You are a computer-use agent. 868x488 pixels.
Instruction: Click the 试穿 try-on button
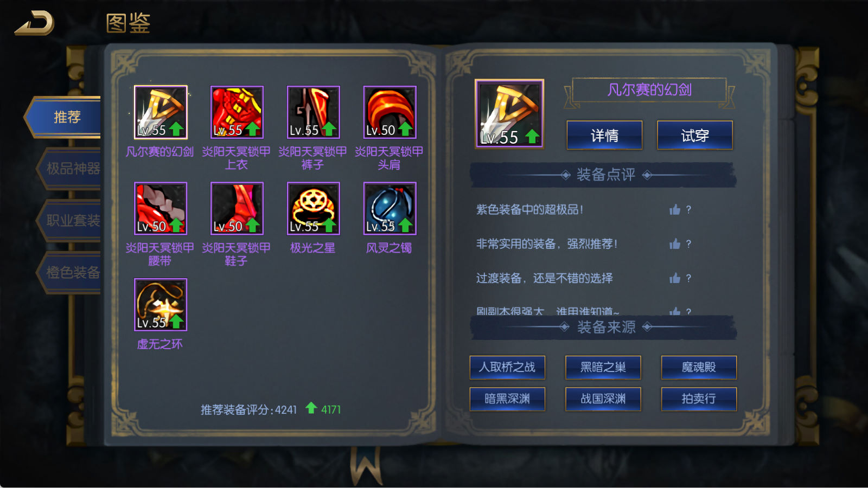tap(695, 135)
